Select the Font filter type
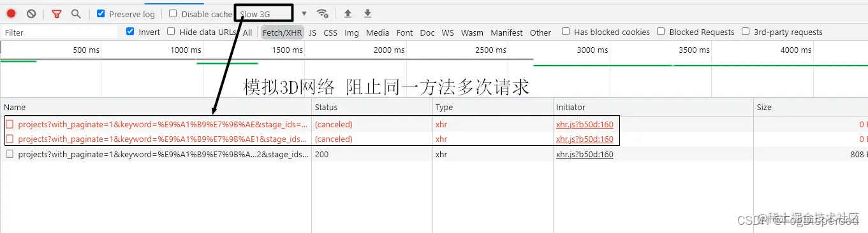 pyautogui.click(x=404, y=32)
